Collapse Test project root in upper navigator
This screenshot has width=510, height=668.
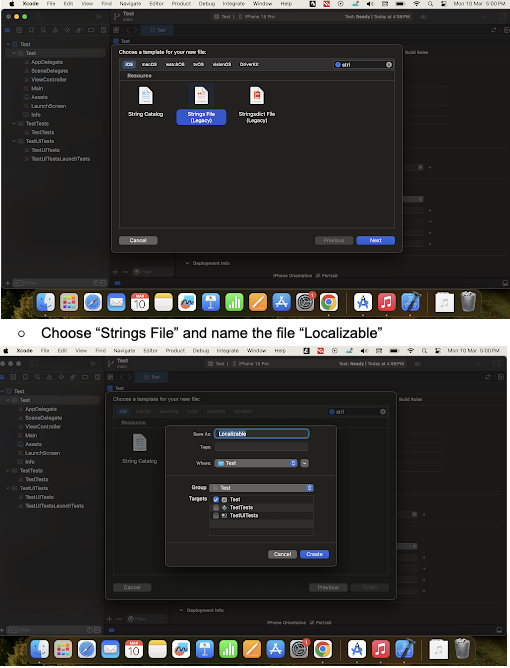click(8, 44)
